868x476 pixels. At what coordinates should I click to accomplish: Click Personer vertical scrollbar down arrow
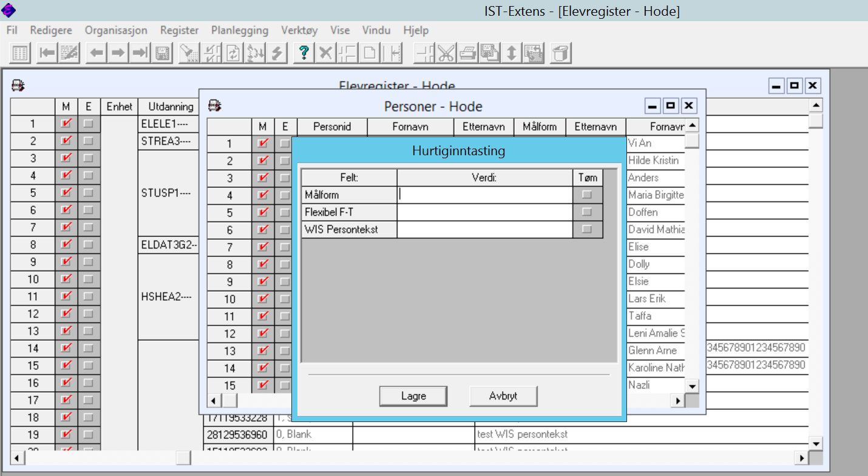[x=692, y=386]
